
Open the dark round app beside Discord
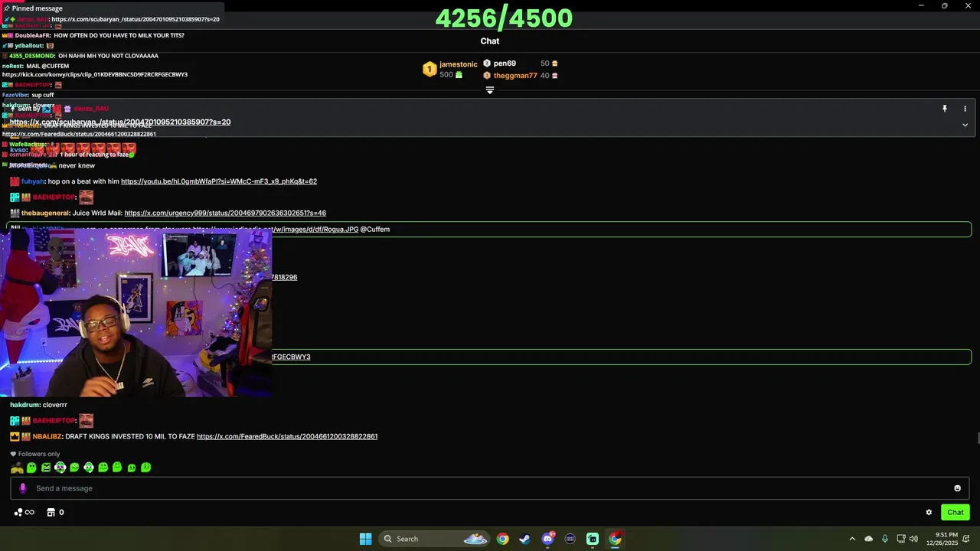point(570,539)
